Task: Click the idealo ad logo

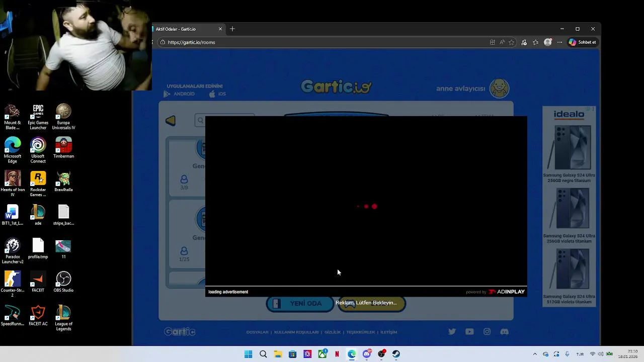Action: [569, 115]
